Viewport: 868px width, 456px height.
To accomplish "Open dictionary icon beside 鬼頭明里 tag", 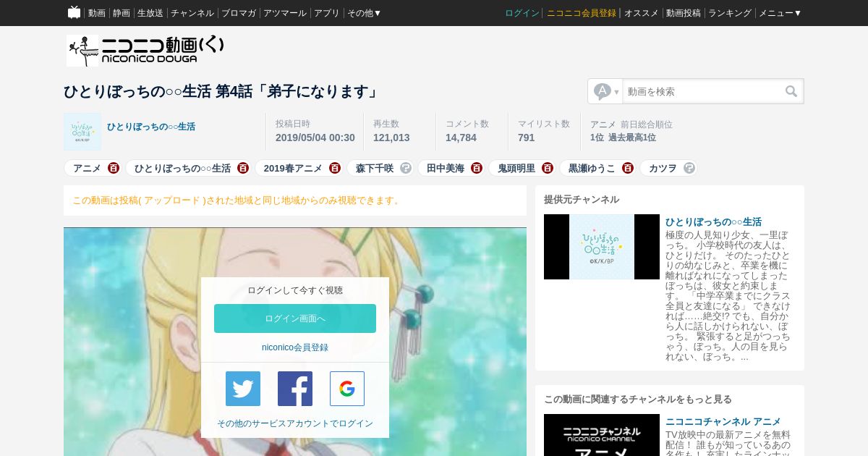I will (548, 168).
